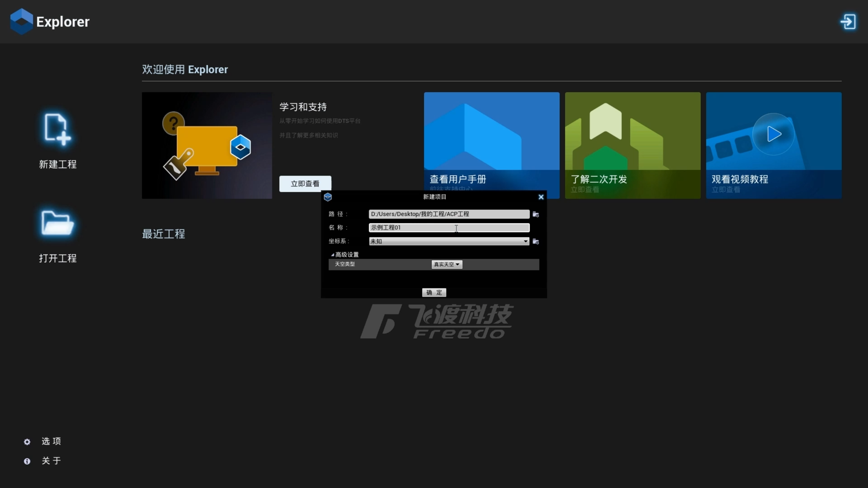This screenshot has height=488, width=868.
Task: Click the Options (选项) gear icon
Action: point(27,442)
